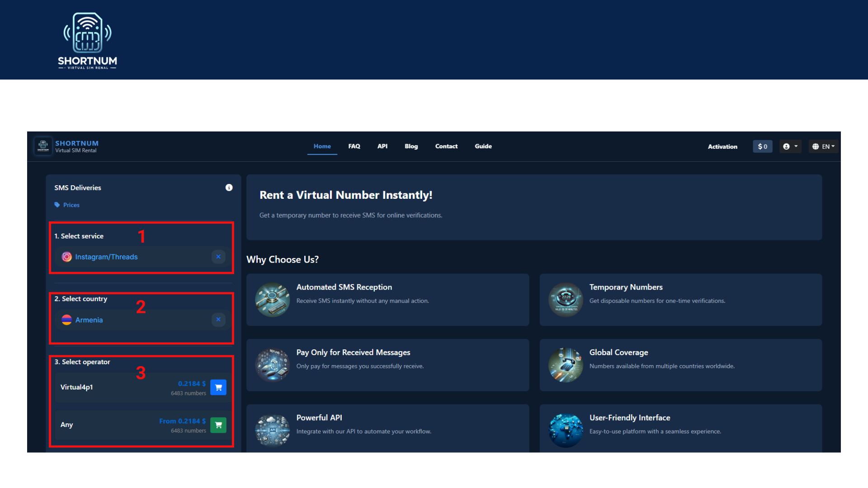This screenshot has width=868, height=488.
Task: Remove the Armenia country selection
Action: point(218,319)
